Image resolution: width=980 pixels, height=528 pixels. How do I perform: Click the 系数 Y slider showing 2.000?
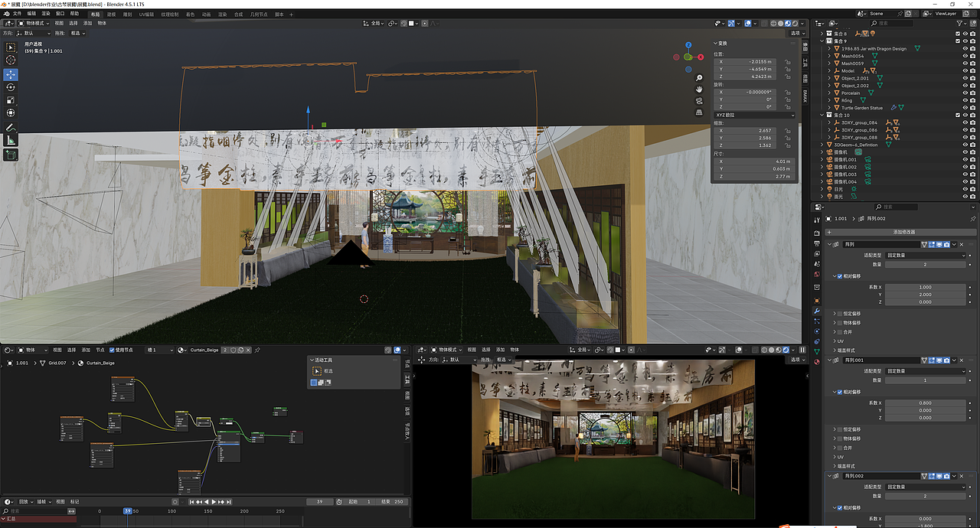(925, 295)
